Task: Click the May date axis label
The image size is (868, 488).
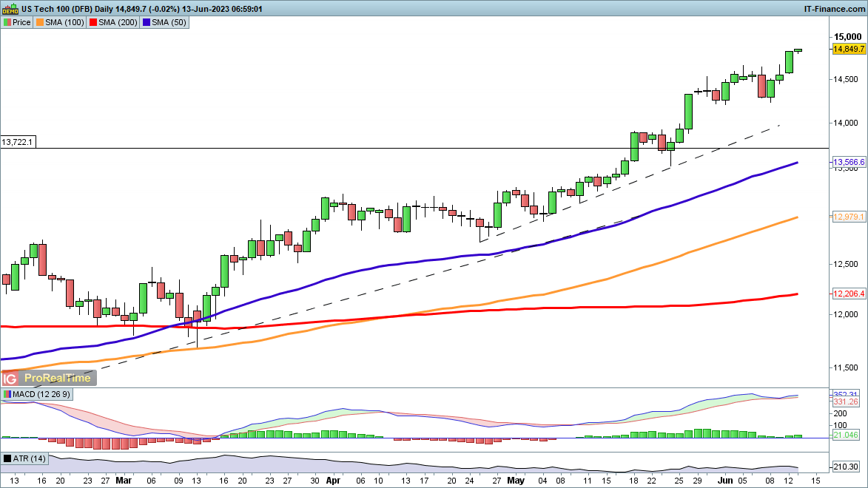Action: click(515, 481)
